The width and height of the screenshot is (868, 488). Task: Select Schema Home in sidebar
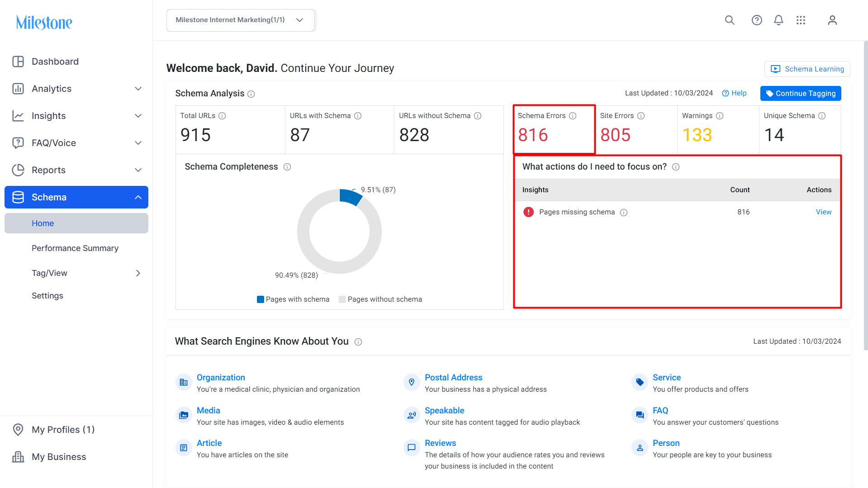tap(76, 223)
